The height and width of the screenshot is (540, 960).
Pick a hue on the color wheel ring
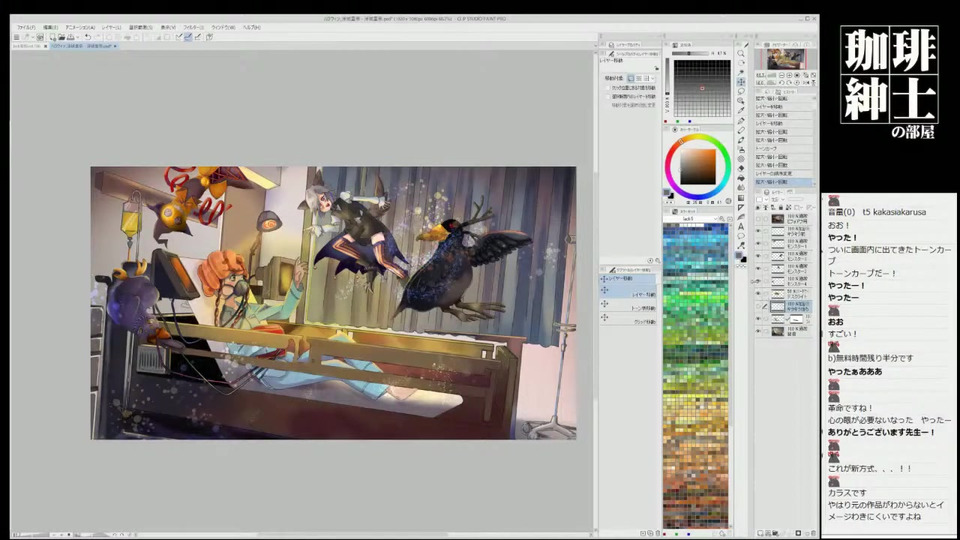click(x=698, y=136)
